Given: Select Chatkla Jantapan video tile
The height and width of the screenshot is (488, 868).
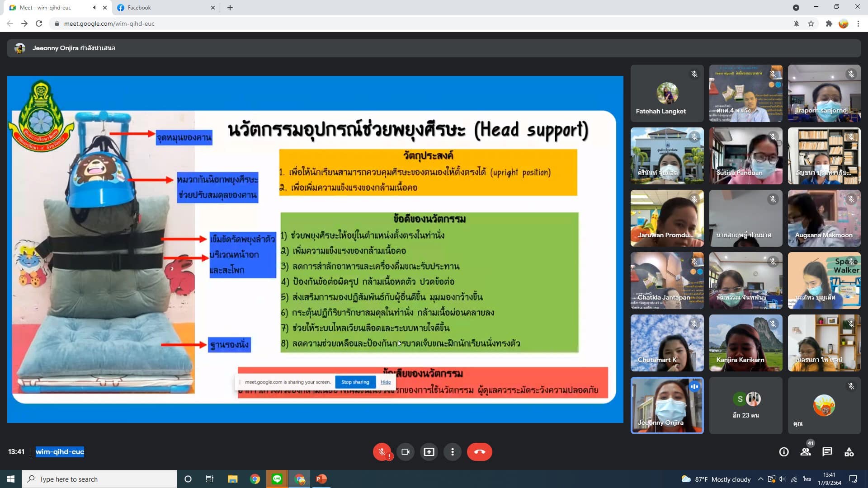Looking at the screenshot, I should click(x=667, y=280).
